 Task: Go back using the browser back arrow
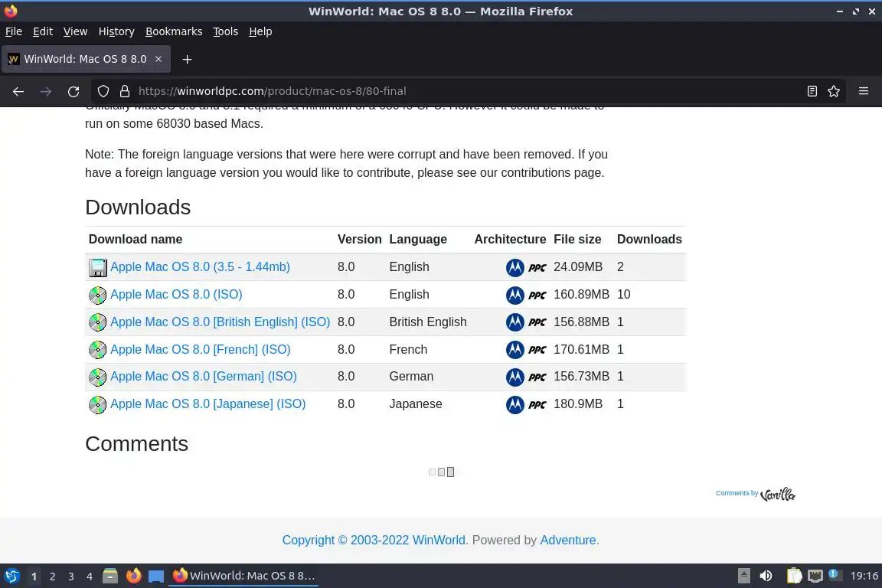pyautogui.click(x=18, y=91)
